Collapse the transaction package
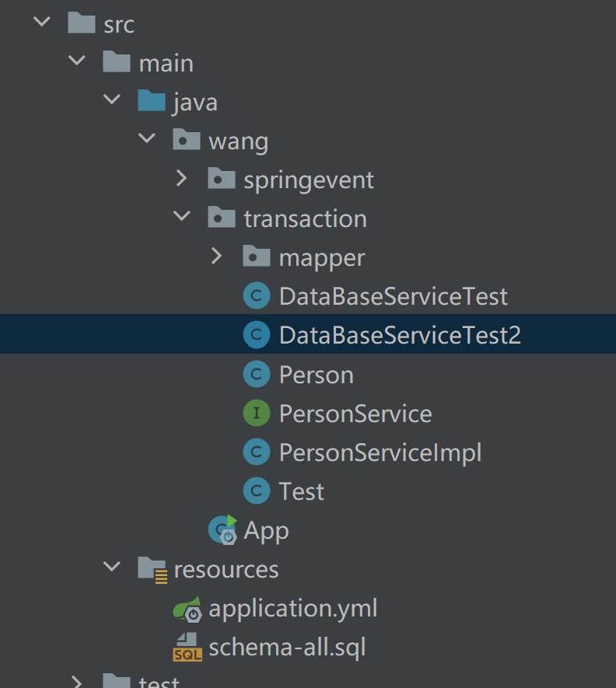616x688 pixels. point(182,218)
